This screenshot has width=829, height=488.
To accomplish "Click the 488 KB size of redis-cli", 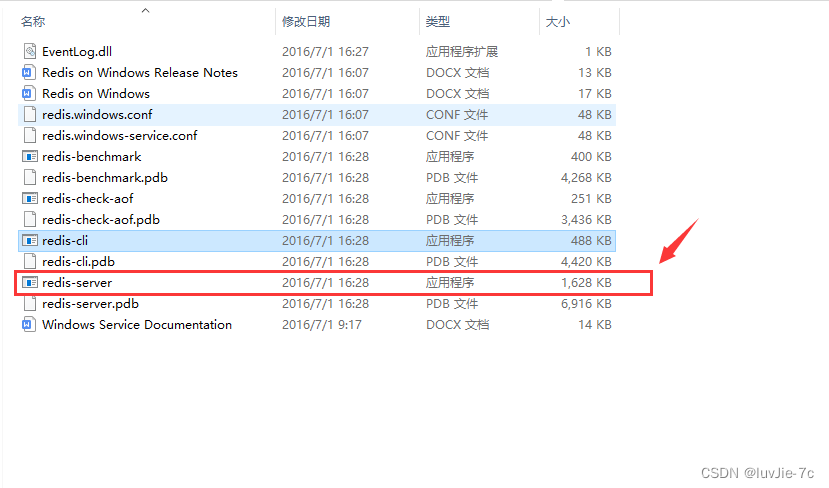I will click(591, 241).
